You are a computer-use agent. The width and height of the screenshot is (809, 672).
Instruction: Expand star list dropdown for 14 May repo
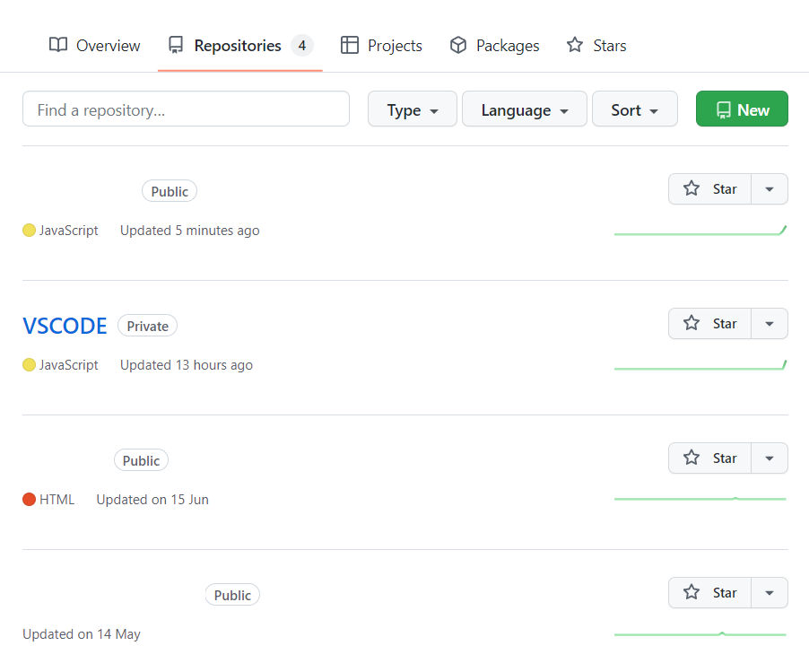click(770, 592)
